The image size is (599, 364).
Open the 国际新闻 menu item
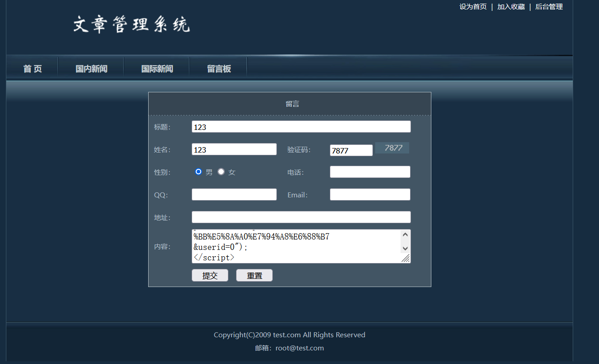click(157, 69)
